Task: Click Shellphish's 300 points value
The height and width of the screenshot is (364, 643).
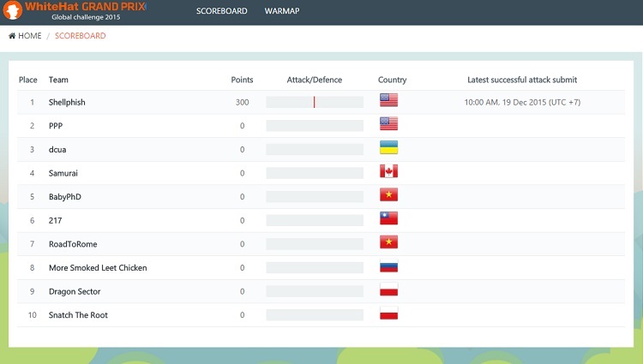Action: (x=242, y=103)
